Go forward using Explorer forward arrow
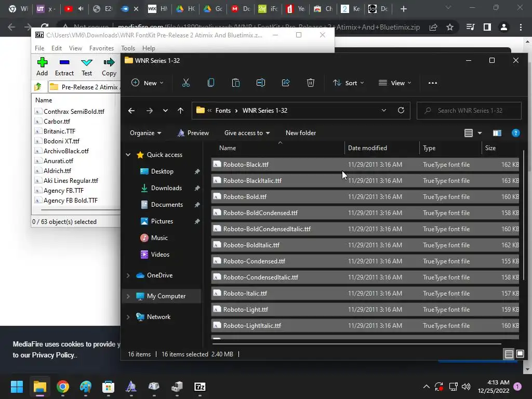Screen dimensions: 532x399 [x=149, y=111]
